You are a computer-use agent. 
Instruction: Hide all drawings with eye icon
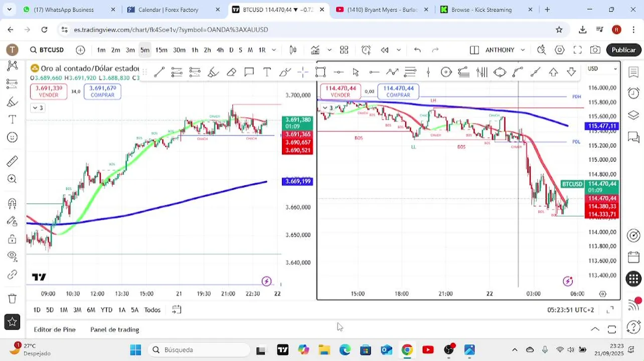pos(12,256)
